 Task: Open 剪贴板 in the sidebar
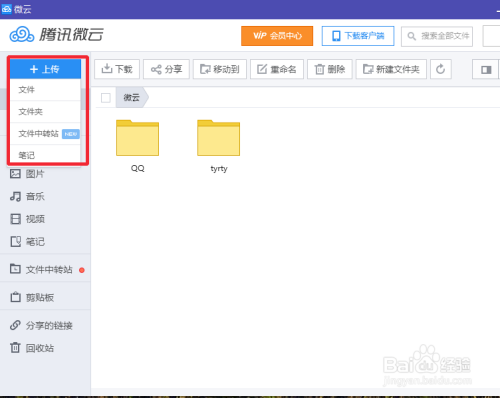tap(32, 297)
